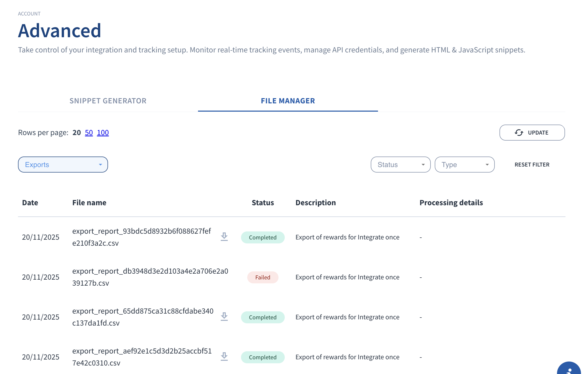
Task: Expand the Type filter dropdown
Action: click(x=464, y=165)
